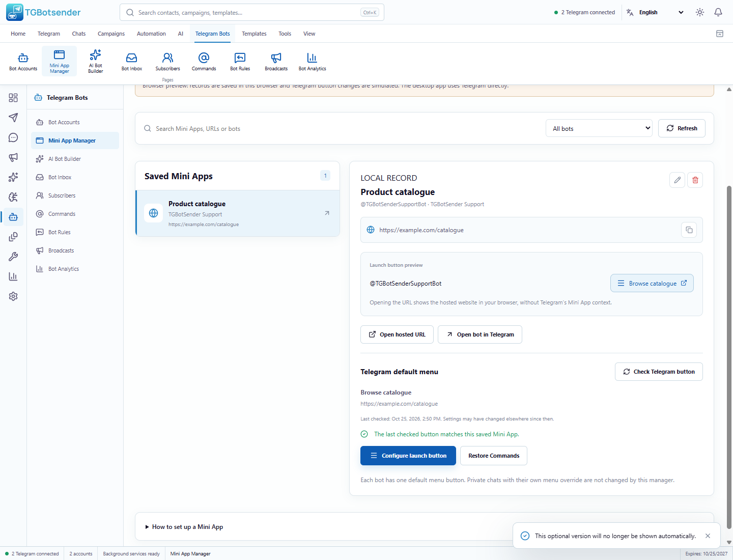
Task: Click the main vertical scrollbar
Action: tap(729, 356)
